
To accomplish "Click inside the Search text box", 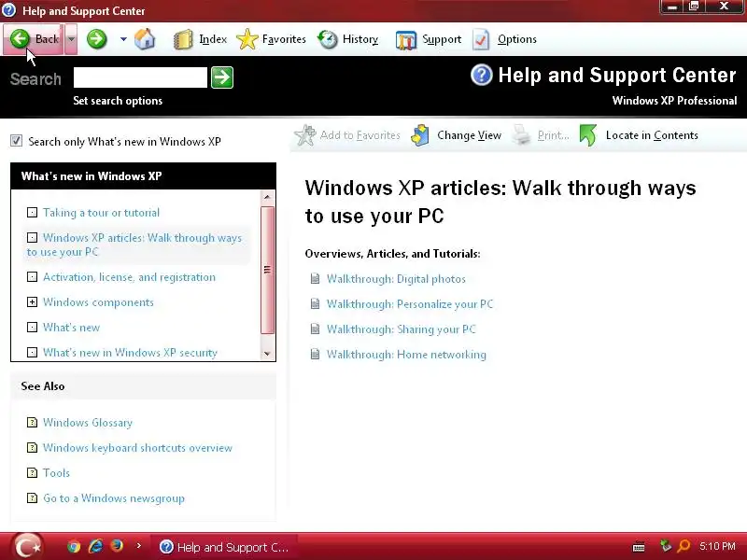I will tap(141, 77).
